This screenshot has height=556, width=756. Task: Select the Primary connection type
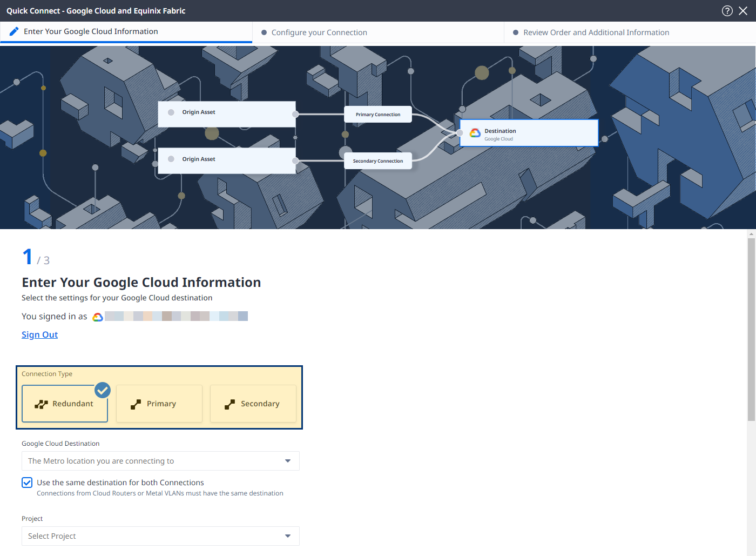pos(159,404)
